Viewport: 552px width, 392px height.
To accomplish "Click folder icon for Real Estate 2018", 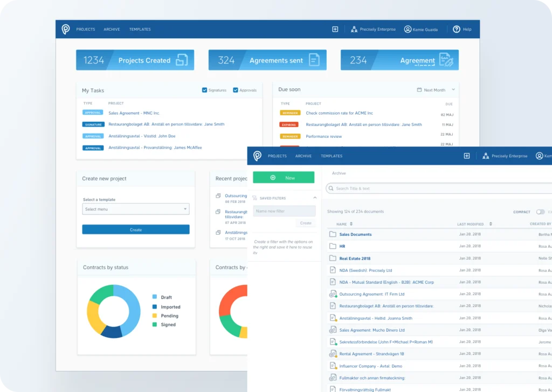I will 333,258.
